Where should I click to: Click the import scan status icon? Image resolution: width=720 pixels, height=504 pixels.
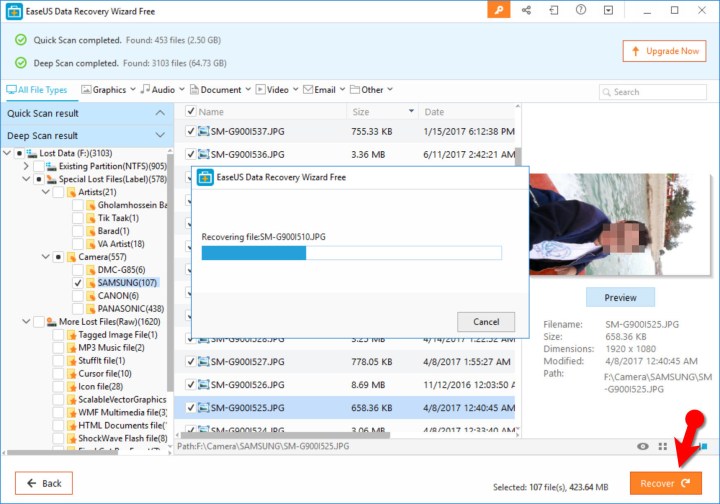tap(553, 9)
